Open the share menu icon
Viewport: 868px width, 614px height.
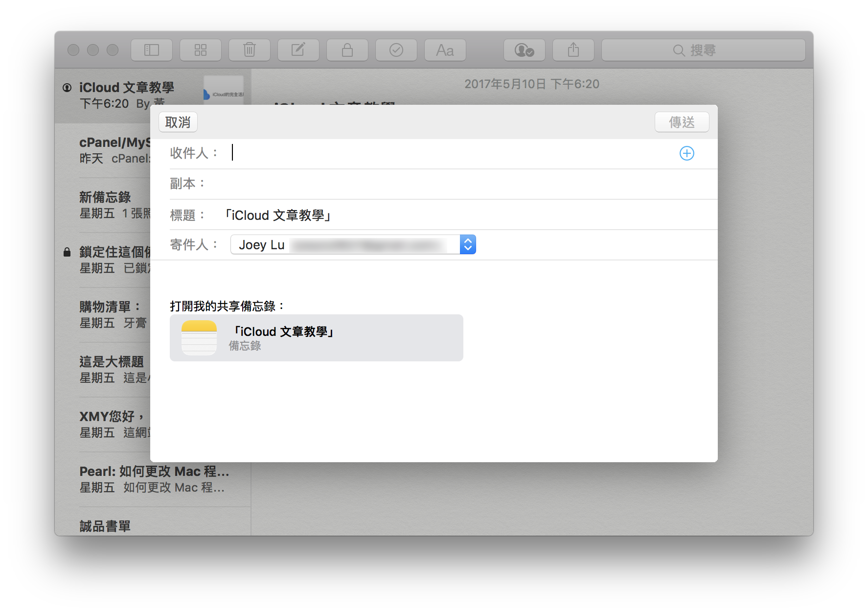pos(573,50)
